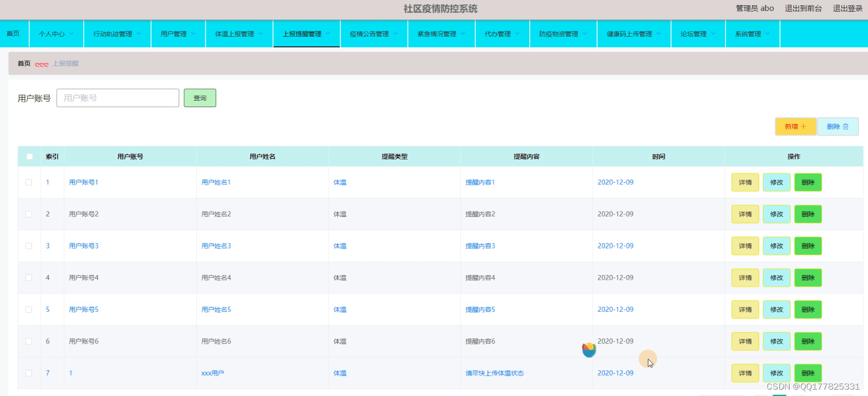Click 修改 for row xxx用户
The height and width of the screenshot is (396, 868).
point(777,373)
